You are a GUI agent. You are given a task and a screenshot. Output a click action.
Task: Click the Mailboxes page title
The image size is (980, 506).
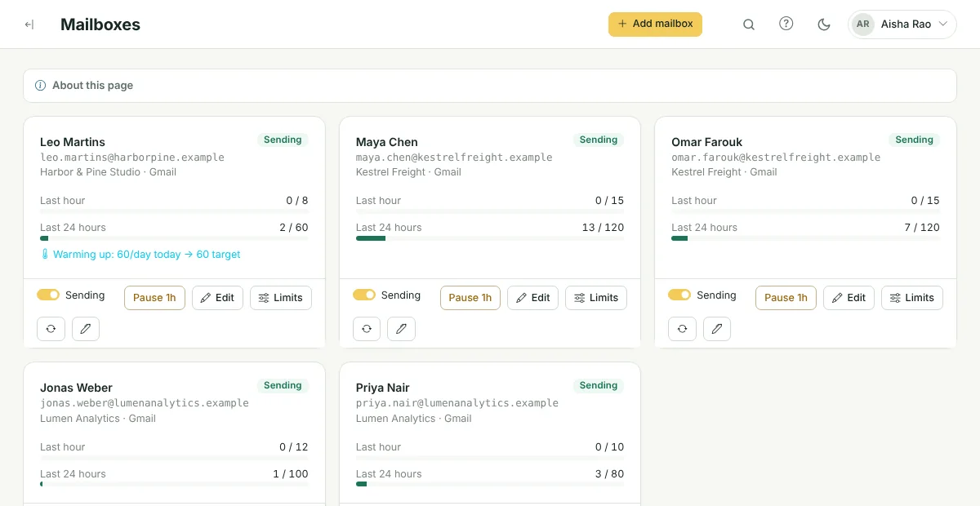[100, 24]
